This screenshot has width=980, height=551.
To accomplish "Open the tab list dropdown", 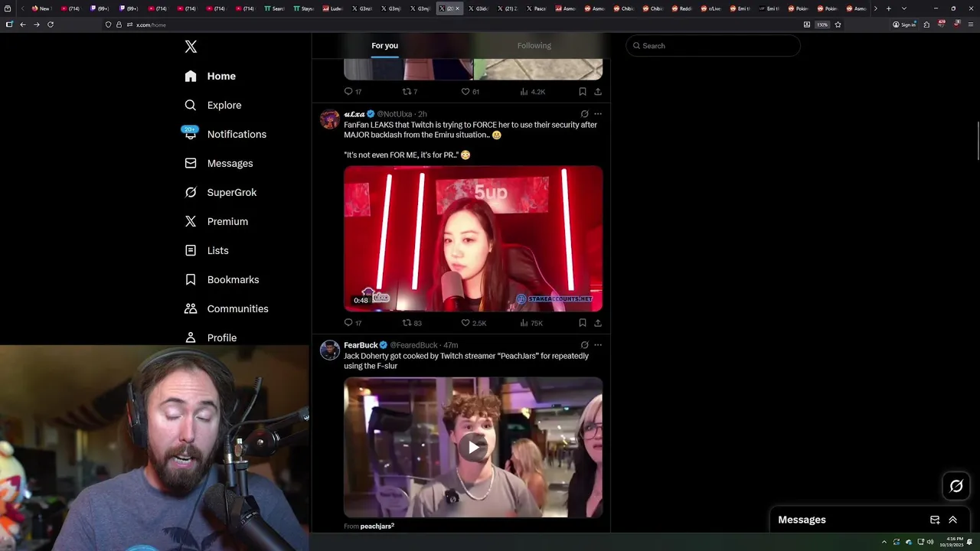I will pos(904,8).
